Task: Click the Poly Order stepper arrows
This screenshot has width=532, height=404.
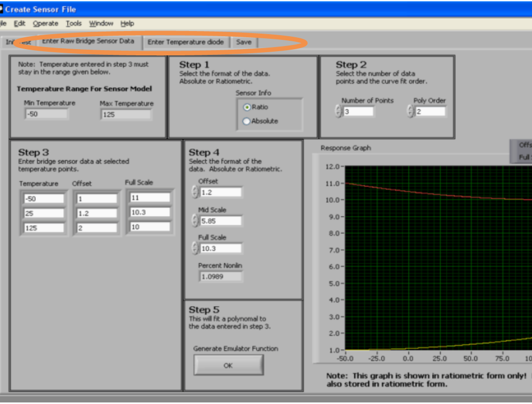Action: 411,111
